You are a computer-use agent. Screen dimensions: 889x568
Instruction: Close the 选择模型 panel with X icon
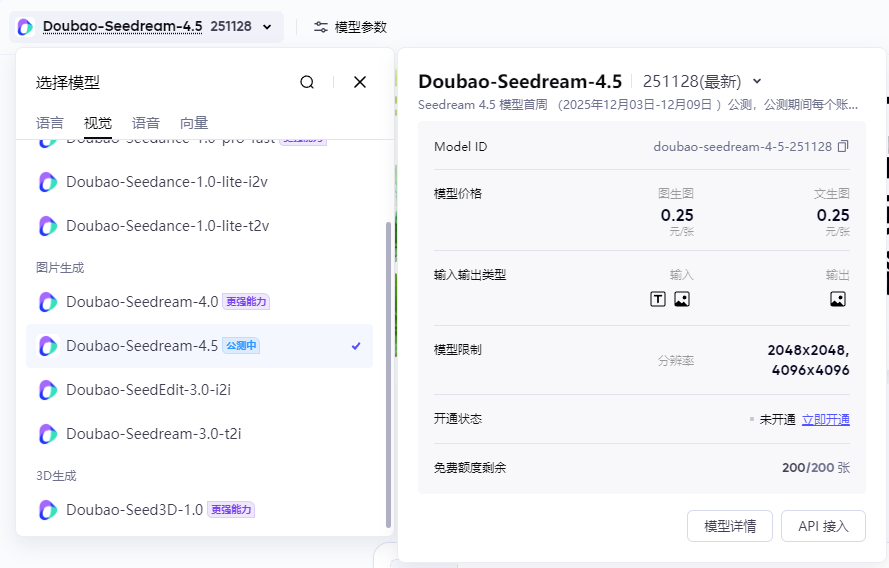(360, 82)
